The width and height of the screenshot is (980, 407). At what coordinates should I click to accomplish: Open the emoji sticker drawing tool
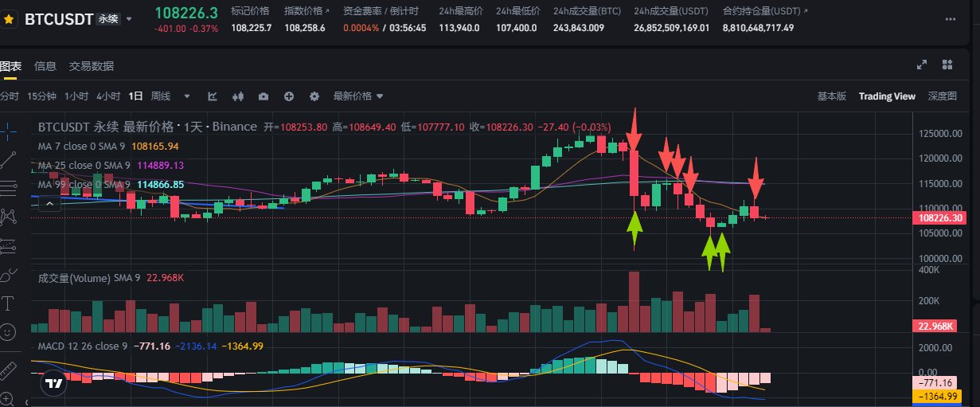9,331
